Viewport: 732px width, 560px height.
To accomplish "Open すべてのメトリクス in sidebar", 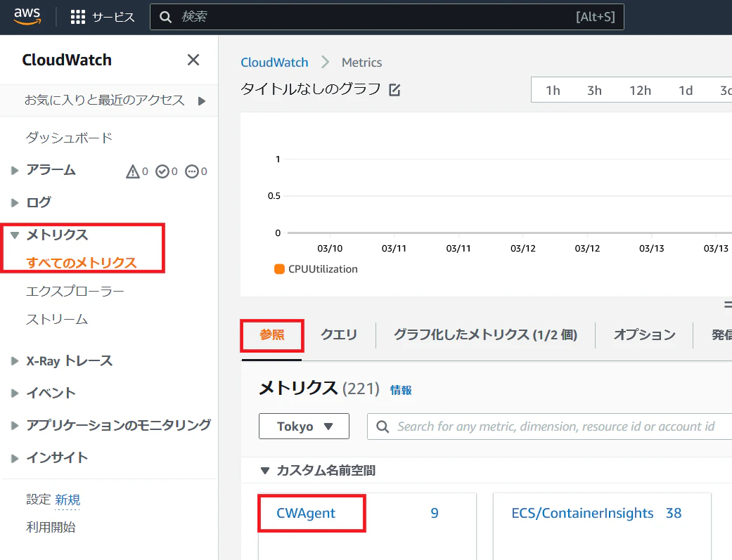I will (82, 263).
